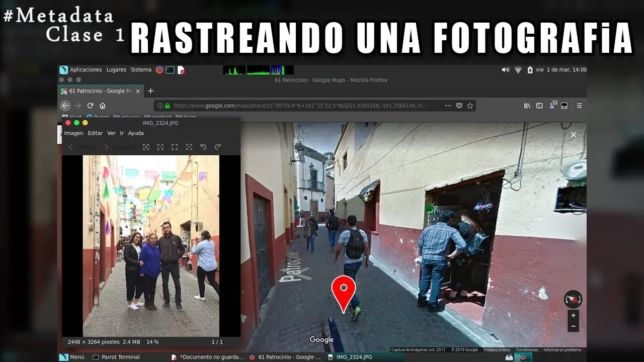Open the Wi-Fi network indicator
The image size is (644, 362).
pos(518,70)
